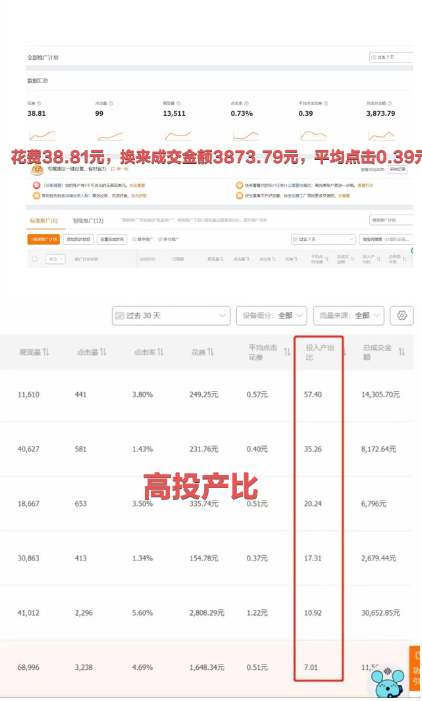The width and height of the screenshot is (422, 701).
Task: Click the 添加到计划组 button
Action: [78, 239]
